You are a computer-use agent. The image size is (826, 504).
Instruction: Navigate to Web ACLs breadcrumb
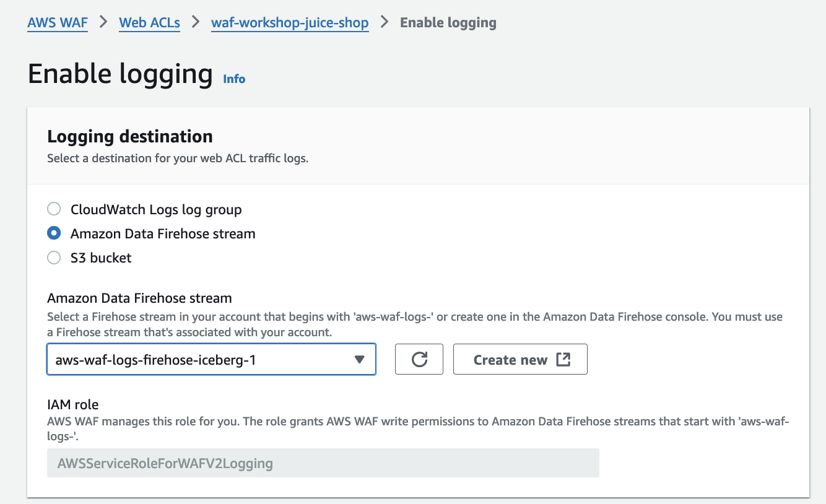pyautogui.click(x=150, y=23)
